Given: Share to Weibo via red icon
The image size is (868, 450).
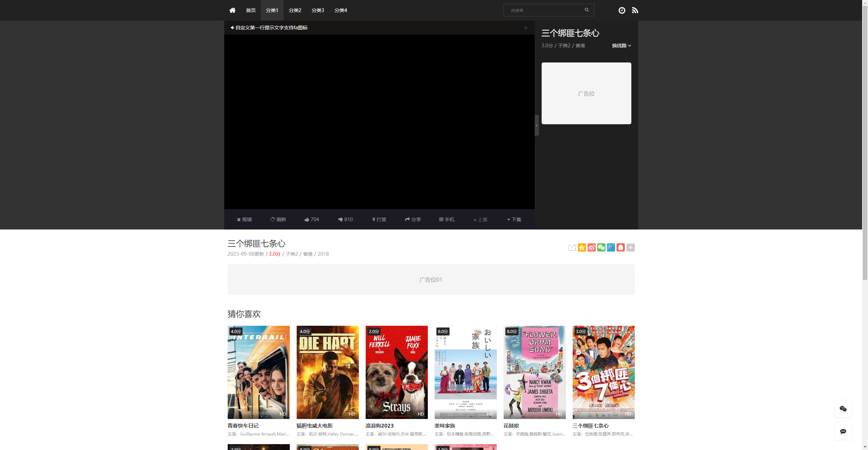Looking at the screenshot, I should [591, 247].
